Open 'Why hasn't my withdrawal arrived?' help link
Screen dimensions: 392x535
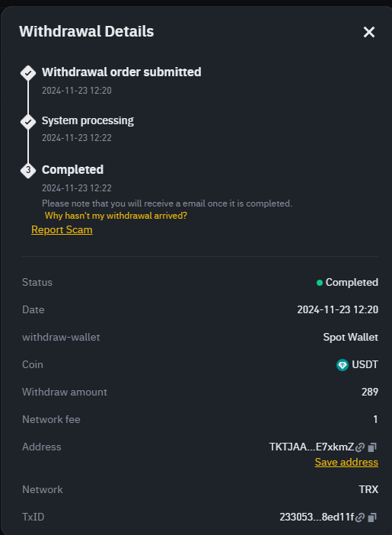[x=116, y=216]
